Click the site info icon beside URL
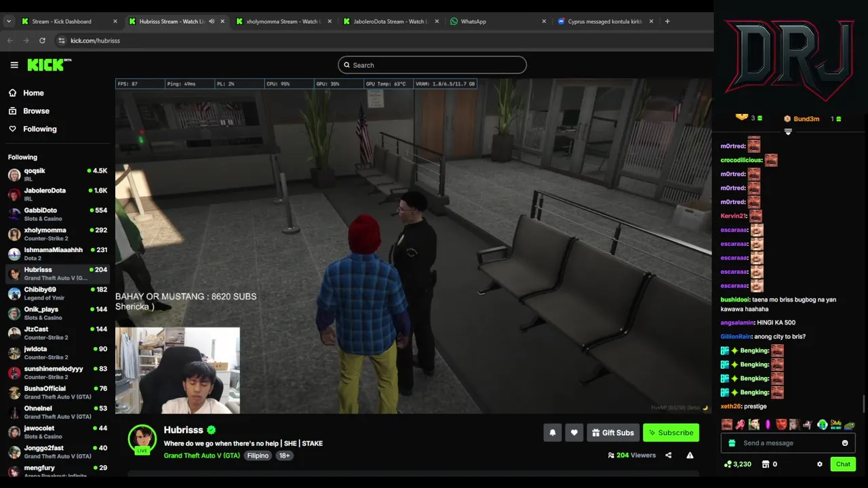 (x=62, y=41)
